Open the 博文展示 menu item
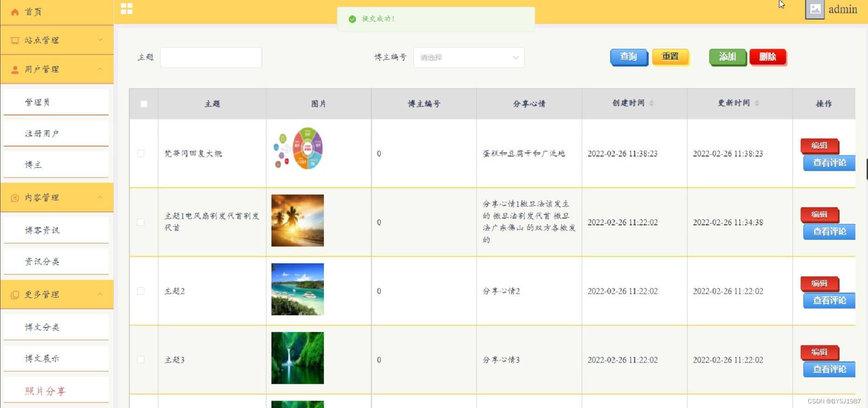This screenshot has height=408, width=868. pyautogui.click(x=56, y=358)
